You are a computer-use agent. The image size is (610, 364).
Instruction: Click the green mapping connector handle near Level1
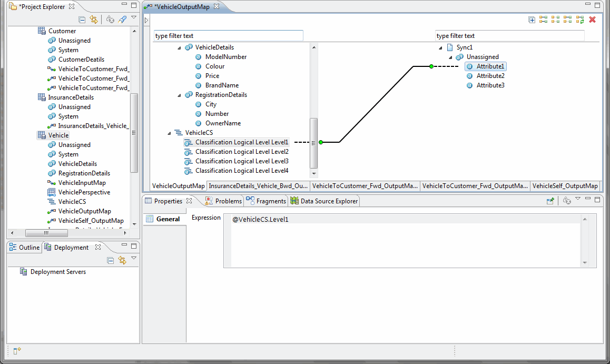pos(321,142)
